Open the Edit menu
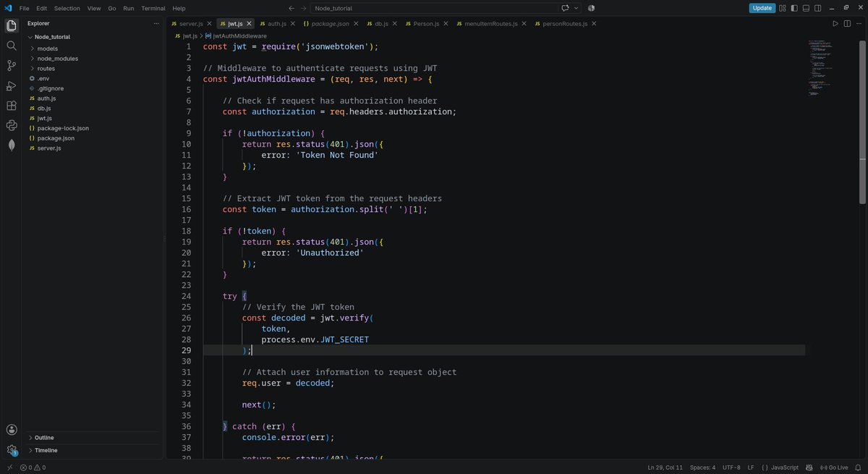The width and height of the screenshot is (868, 474). (42, 8)
